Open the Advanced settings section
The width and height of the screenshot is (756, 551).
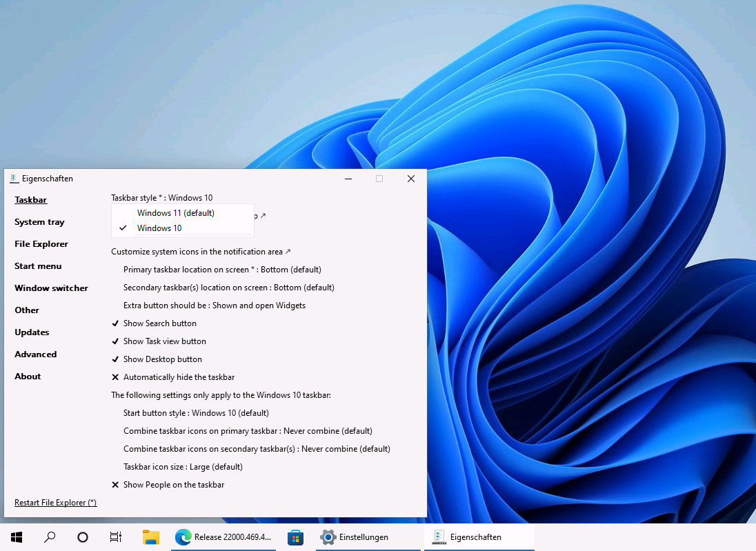click(35, 354)
